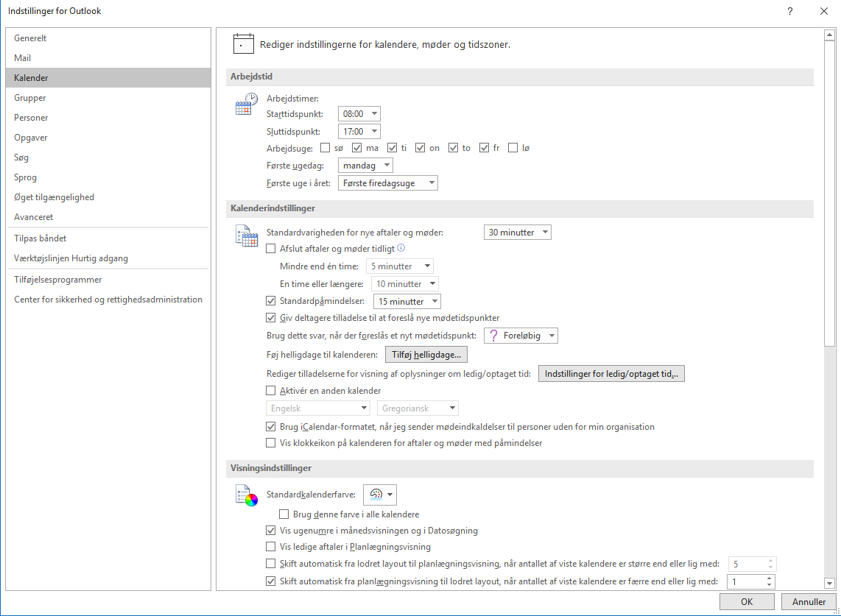Select Grupper in the sidebar

coord(108,98)
